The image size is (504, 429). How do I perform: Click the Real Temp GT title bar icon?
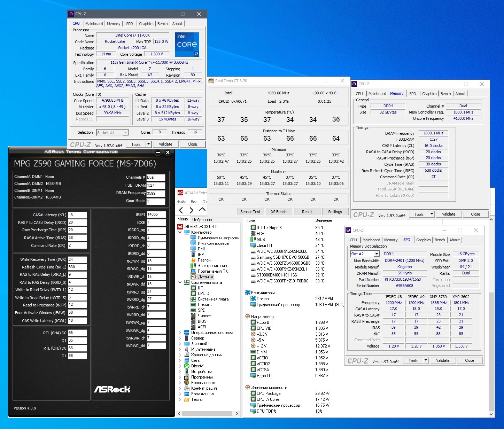click(x=211, y=81)
